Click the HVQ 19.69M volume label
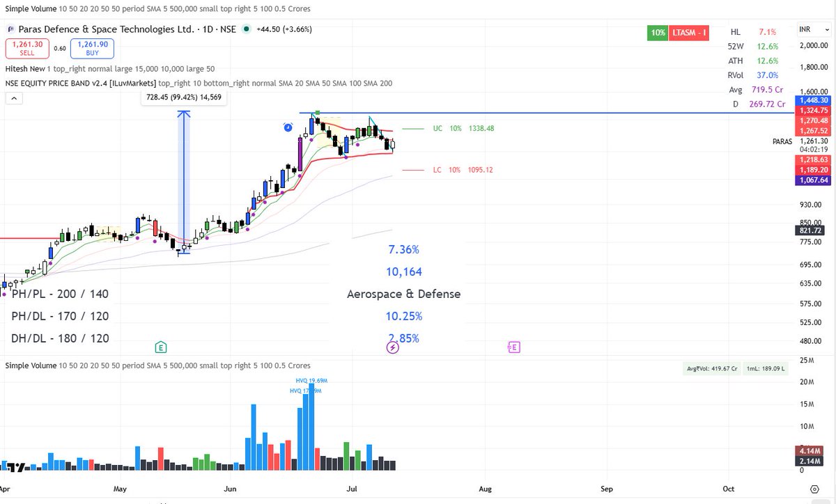The image size is (836, 504). tap(311, 380)
